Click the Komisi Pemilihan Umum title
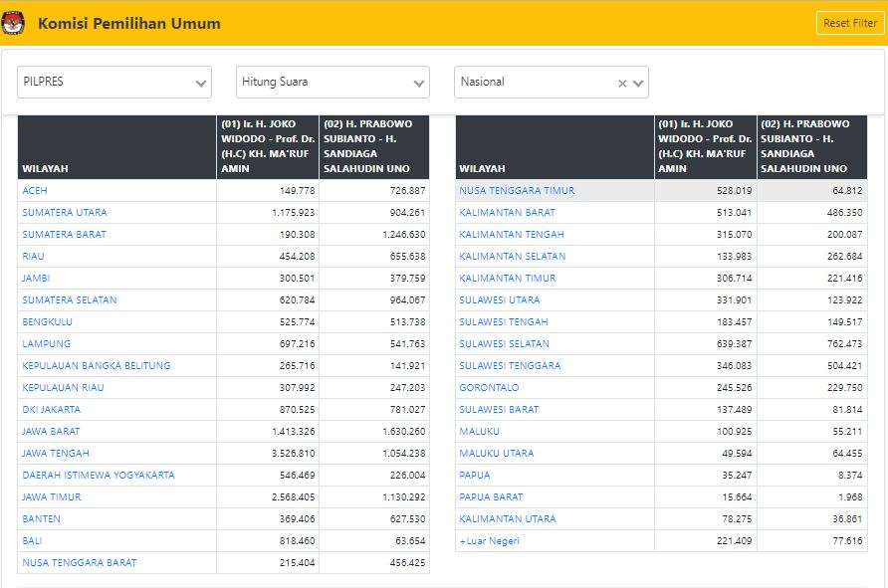 (129, 24)
